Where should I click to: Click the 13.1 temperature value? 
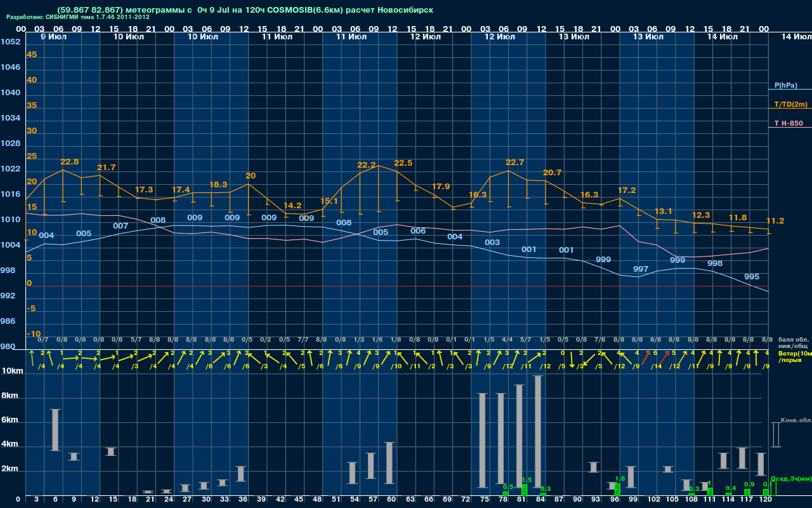click(x=664, y=211)
